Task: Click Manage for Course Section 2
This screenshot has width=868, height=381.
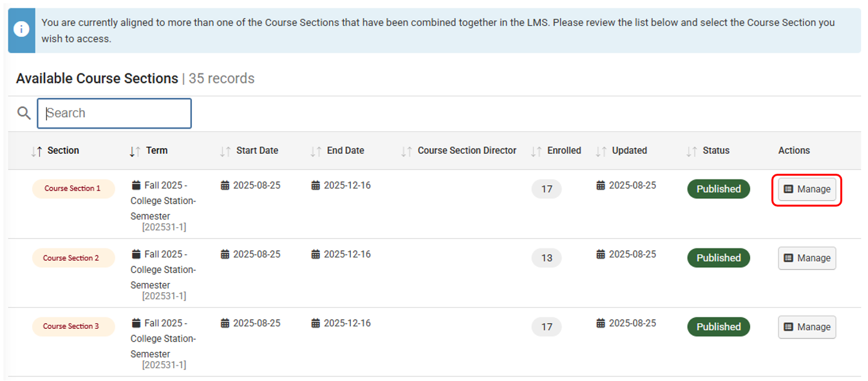Action: click(807, 258)
